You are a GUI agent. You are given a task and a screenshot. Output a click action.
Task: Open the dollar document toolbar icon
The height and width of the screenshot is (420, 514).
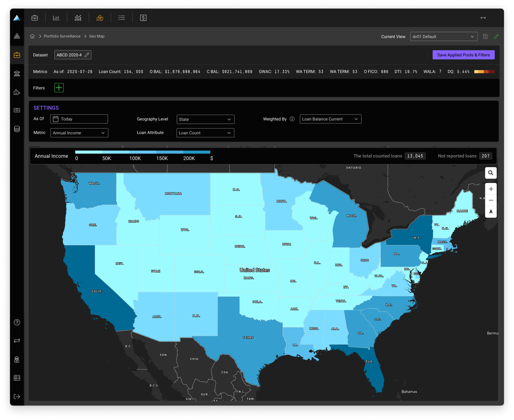pos(143,18)
